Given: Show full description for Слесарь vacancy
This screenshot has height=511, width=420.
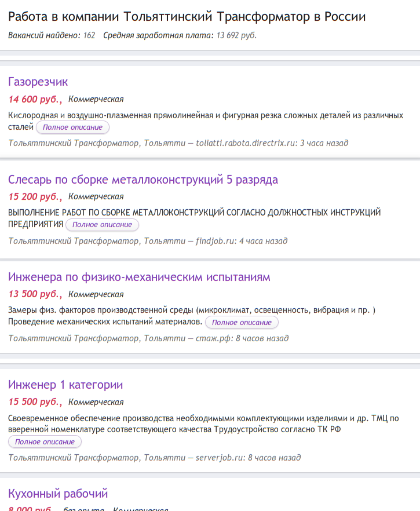Looking at the screenshot, I should pos(103,225).
